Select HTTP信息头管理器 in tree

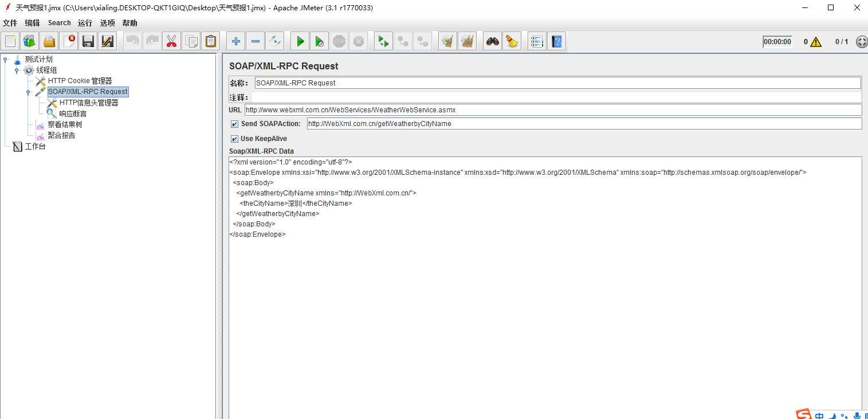[x=89, y=103]
